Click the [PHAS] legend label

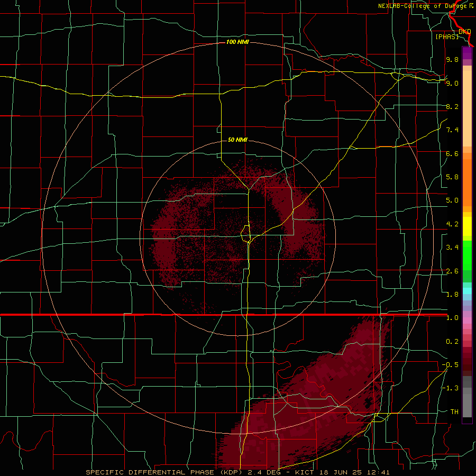(x=447, y=36)
